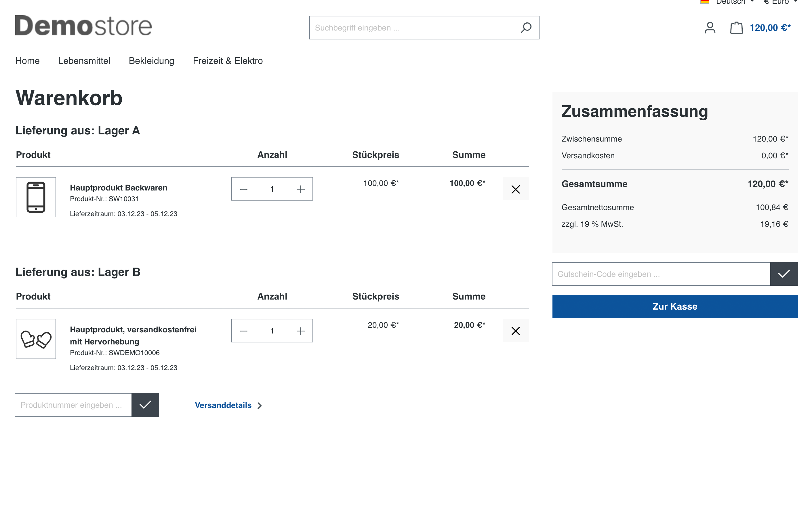This screenshot has height=507, width=812.
Task: Increase quantity of versandkostenfrei product
Action: [x=300, y=331]
